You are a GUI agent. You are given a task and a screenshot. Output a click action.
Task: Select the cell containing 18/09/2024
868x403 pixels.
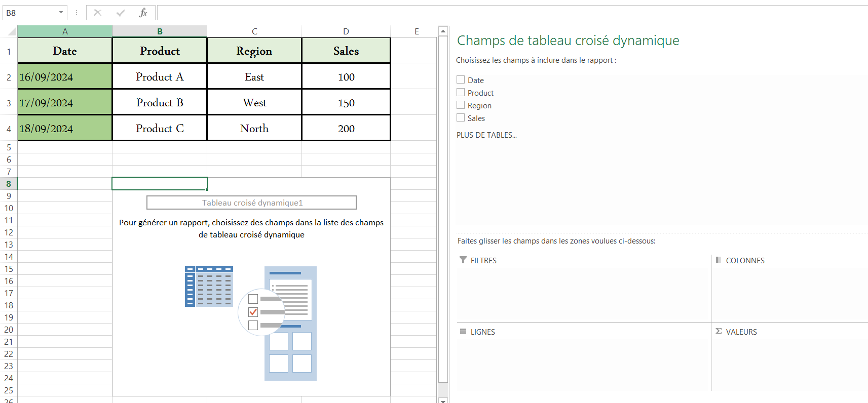65,128
